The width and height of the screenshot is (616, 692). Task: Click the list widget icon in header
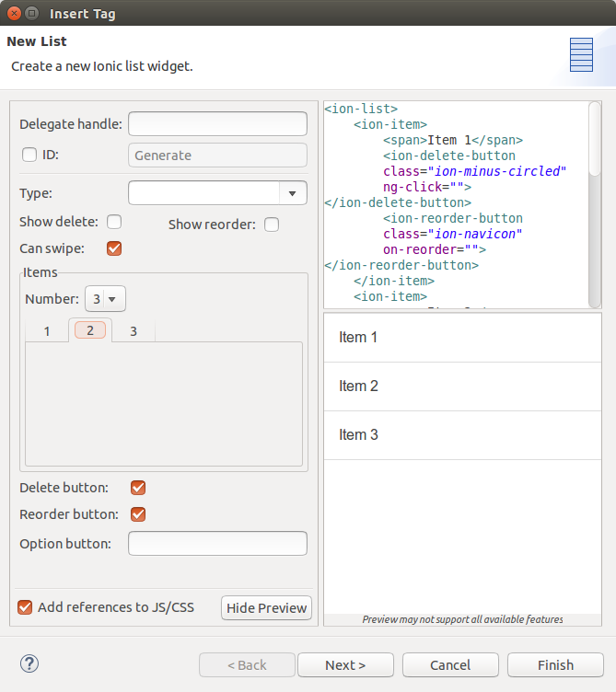click(x=581, y=55)
